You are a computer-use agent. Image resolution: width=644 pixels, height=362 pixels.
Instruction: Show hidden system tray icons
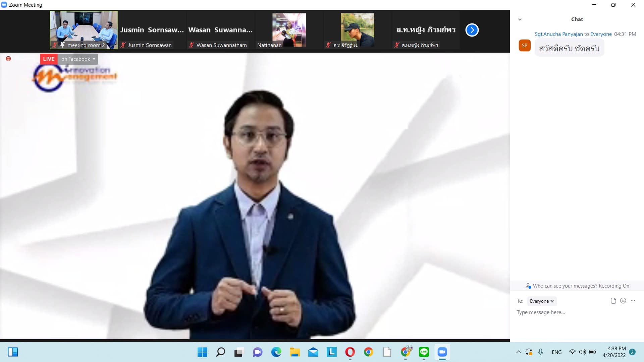pos(519,352)
